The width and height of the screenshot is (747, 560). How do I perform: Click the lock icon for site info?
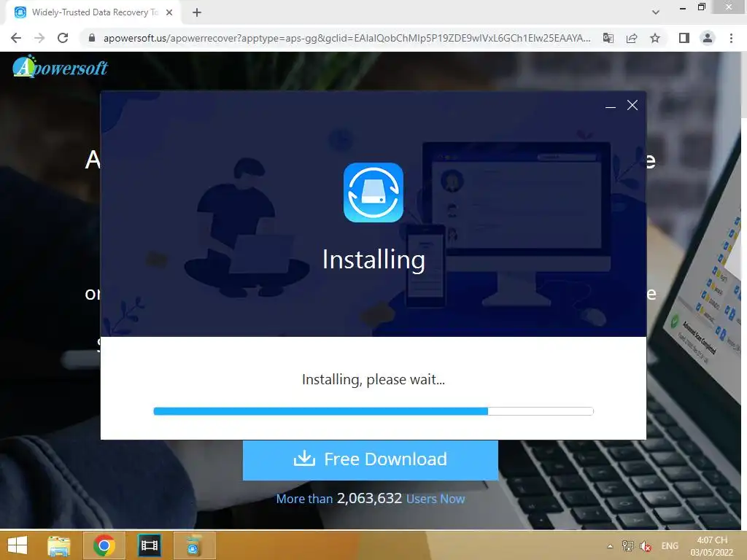click(x=92, y=38)
